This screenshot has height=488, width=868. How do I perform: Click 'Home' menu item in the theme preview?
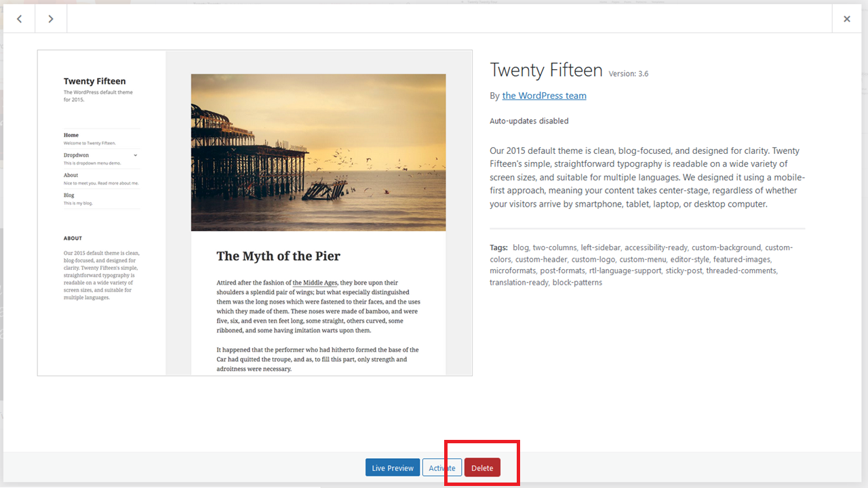(71, 135)
